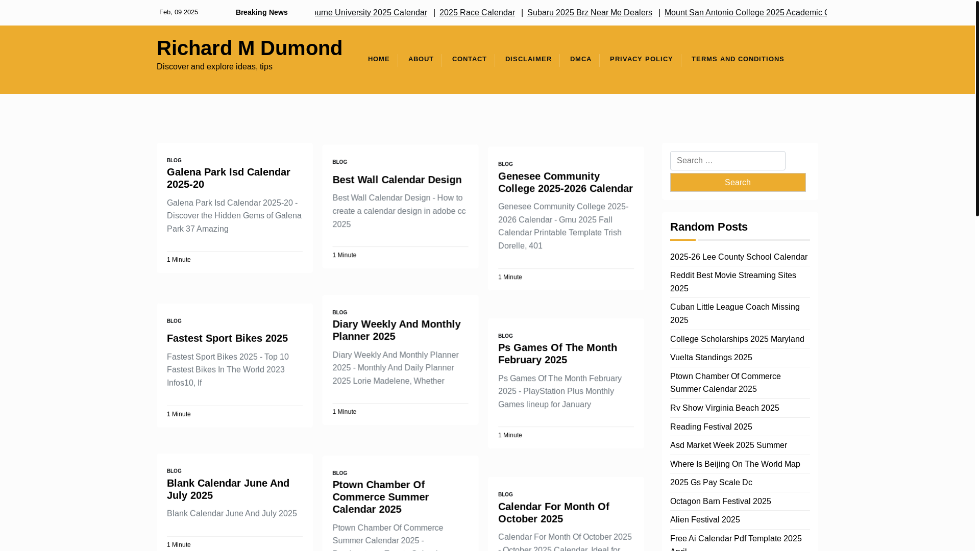Open the 2025 Race Calendar news link
Viewport: 980px width, 551px height.
477,12
